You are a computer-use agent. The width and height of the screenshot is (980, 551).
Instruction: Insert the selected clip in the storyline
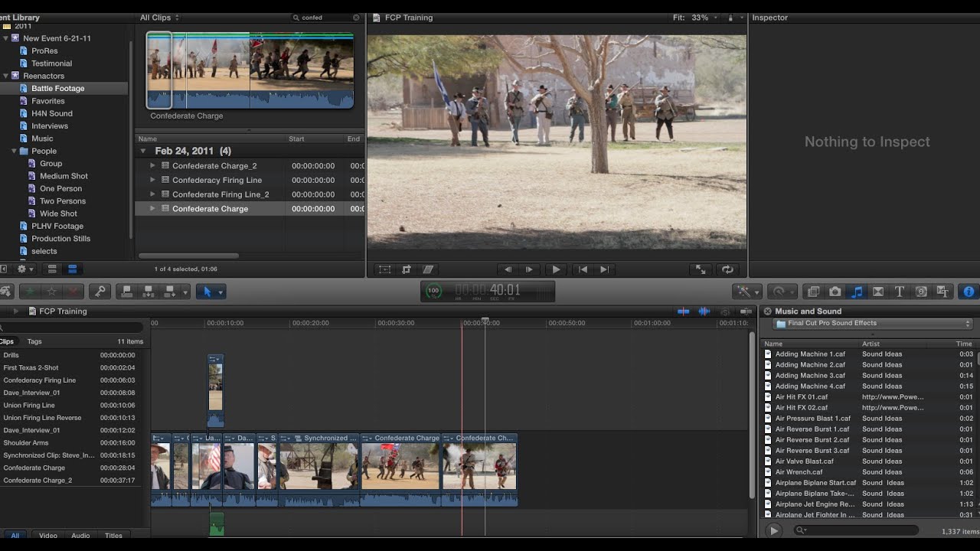(149, 292)
